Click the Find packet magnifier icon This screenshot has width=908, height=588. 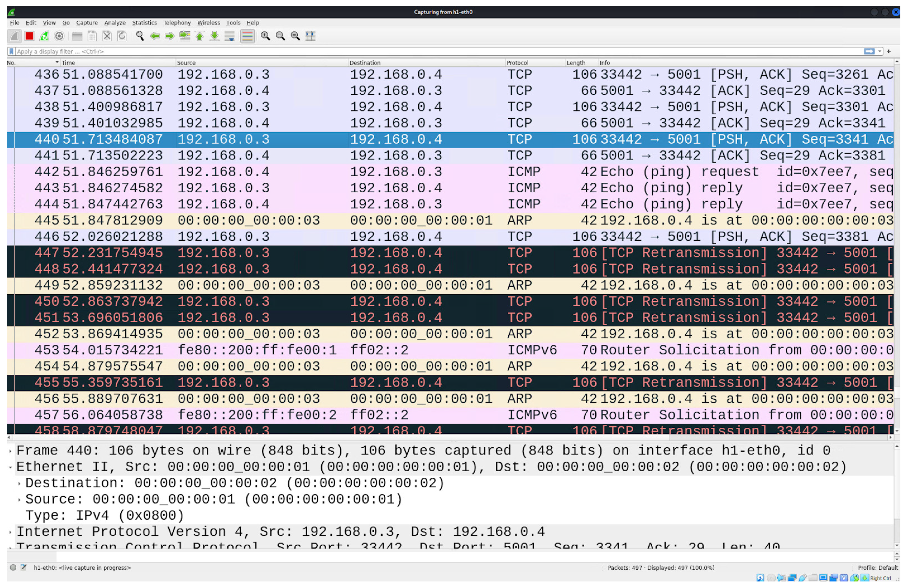point(140,36)
